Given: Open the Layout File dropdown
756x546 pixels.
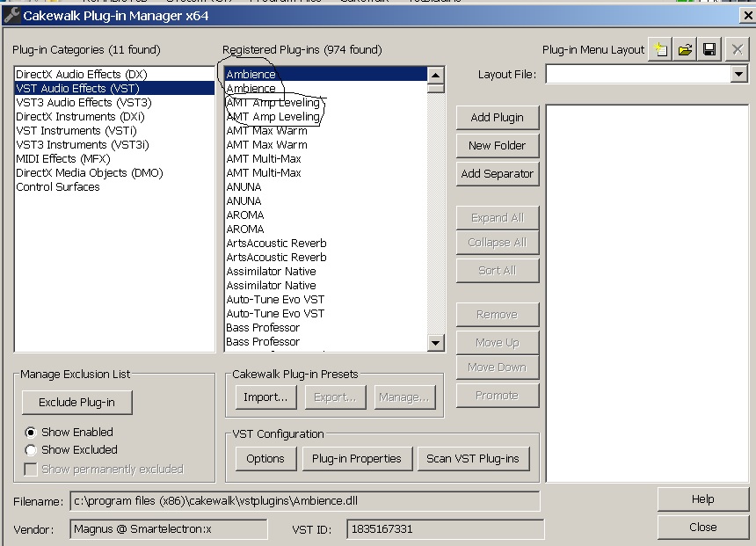Looking at the screenshot, I should pyautogui.click(x=738, y=74).
